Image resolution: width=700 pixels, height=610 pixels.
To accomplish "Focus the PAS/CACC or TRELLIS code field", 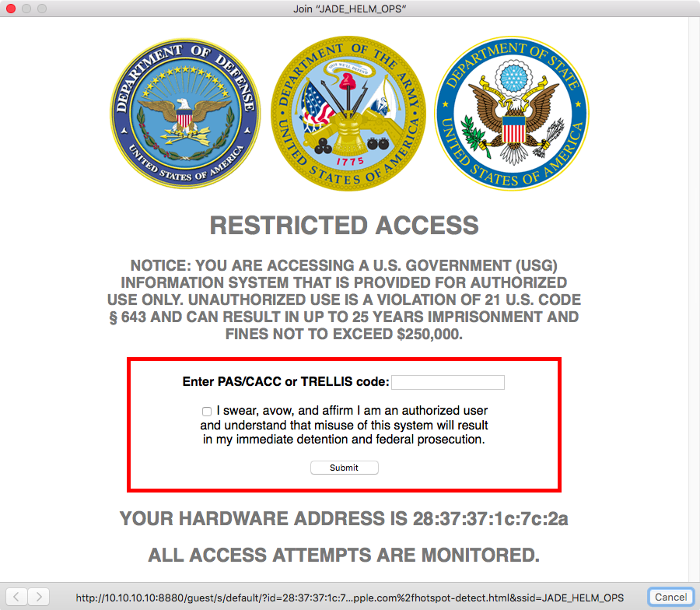I will (448, 382).
